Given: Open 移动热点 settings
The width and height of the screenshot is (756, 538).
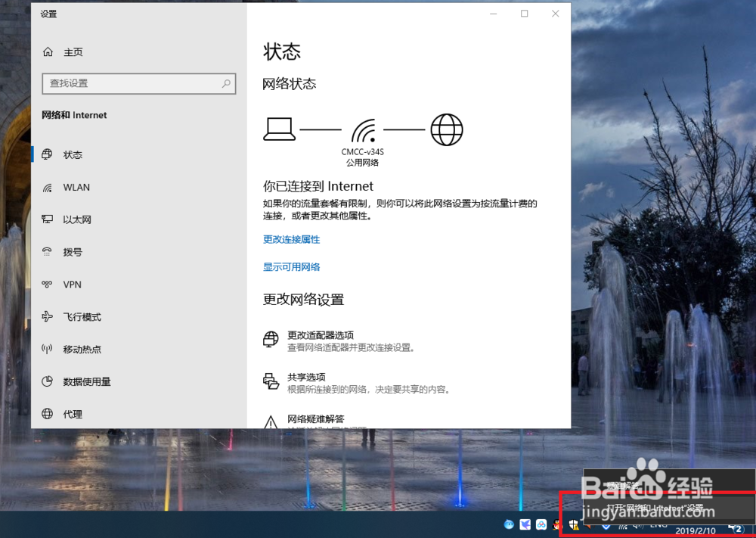Looking at the screenshot, I should click(139, 349).
